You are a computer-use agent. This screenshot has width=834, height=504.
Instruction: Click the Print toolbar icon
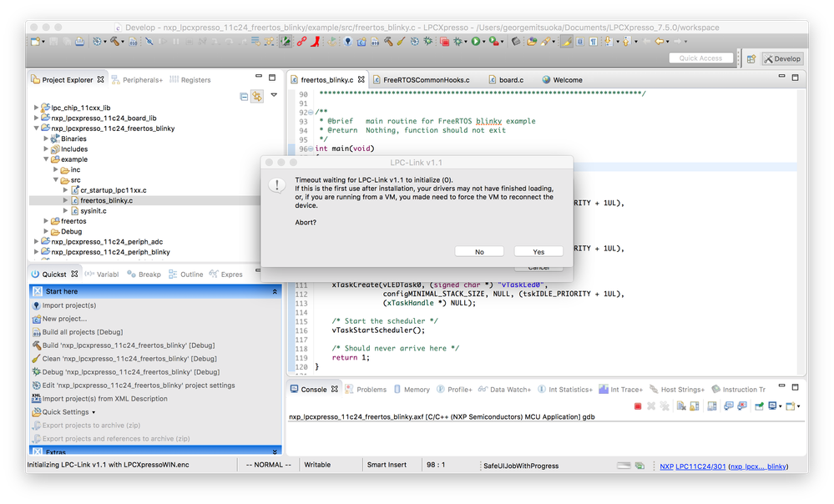[79, 42]
